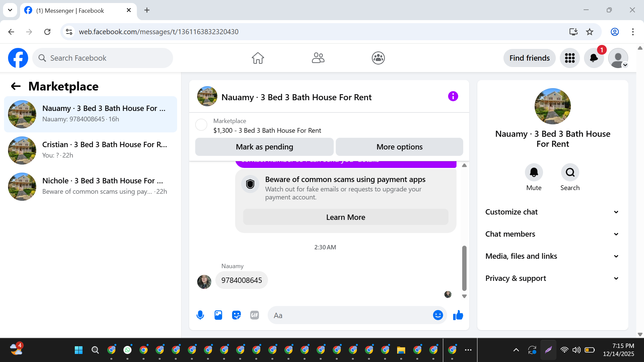644x362 pixels.
Task: Open WhatsApp from the Windows taskbar
Action: pos(127,350)
